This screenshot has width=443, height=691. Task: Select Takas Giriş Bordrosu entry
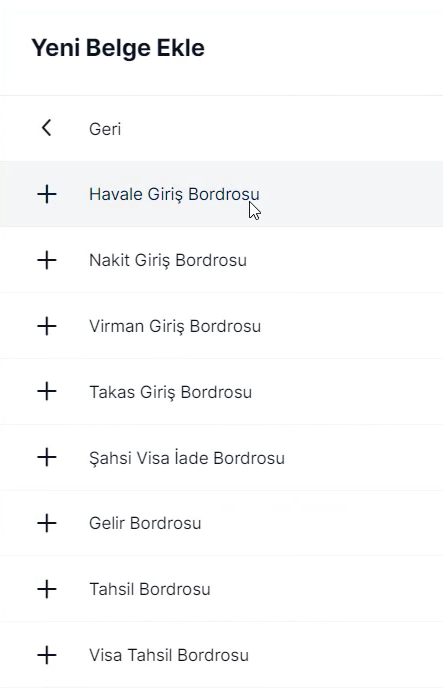(x=221, y=392)
